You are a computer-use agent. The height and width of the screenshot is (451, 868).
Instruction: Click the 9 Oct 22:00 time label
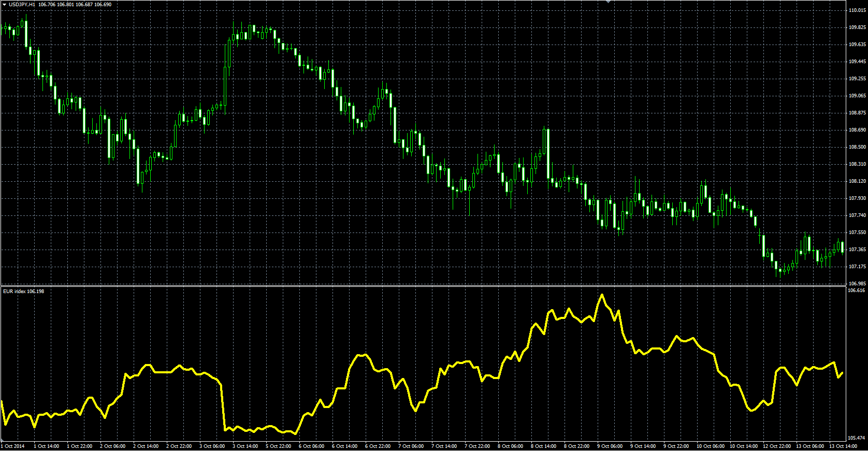pos(676,446)
